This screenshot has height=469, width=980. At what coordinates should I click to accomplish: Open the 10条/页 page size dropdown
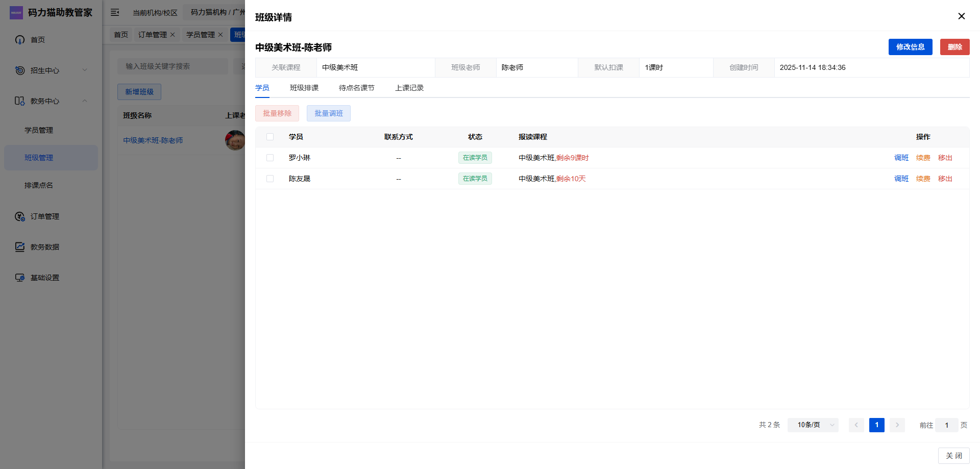pyautogui.click(x=813, y=425)
